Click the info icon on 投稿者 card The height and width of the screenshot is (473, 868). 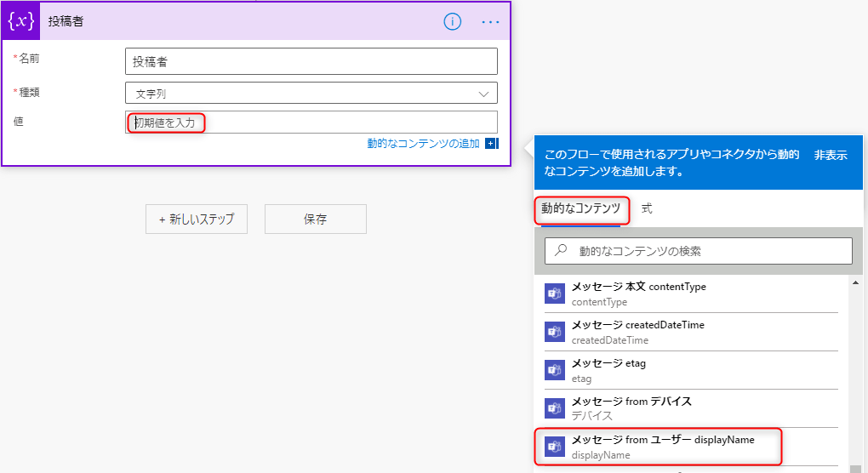pos(453,22)
